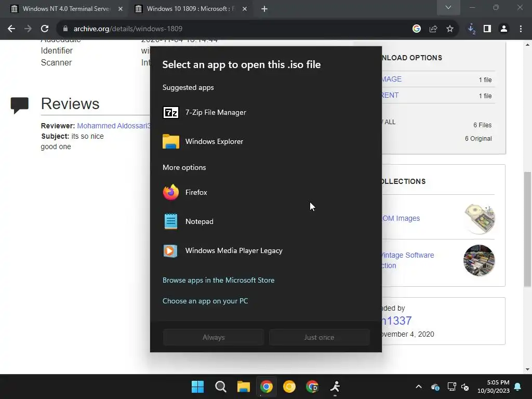532x399 pixels.
Task: Open the Chrome downloads indicator
Action: pos(471,29)
